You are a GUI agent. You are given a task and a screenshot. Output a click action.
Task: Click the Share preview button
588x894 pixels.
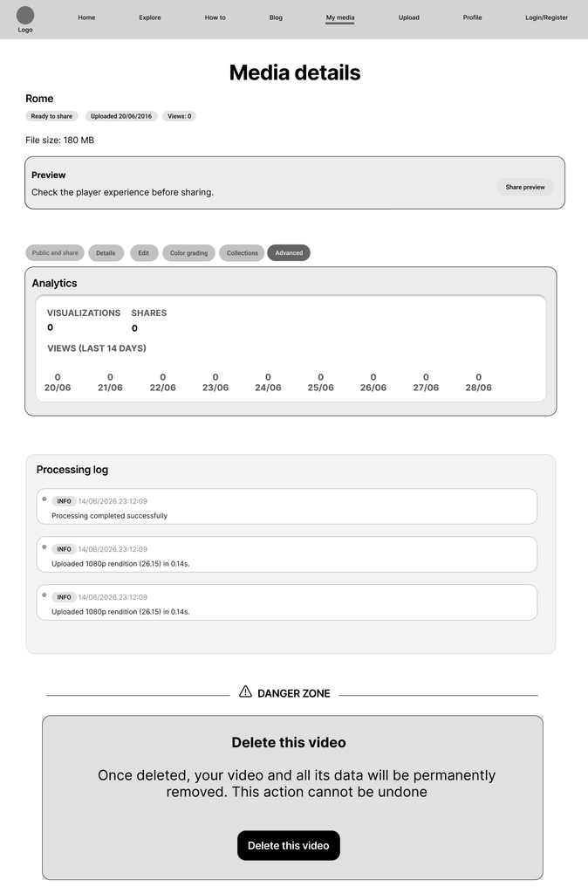[x=525, y=187]
